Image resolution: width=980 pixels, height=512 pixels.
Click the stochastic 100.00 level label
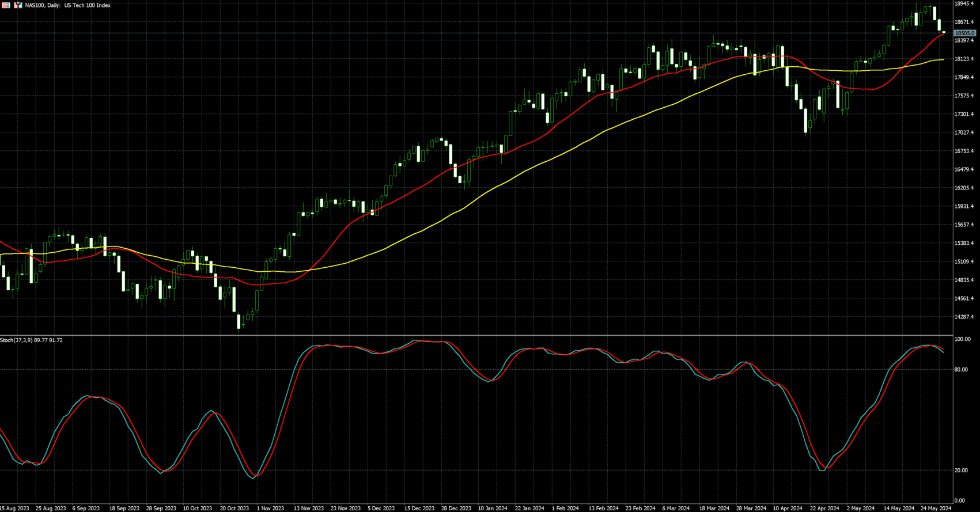[x=963, y=339]
